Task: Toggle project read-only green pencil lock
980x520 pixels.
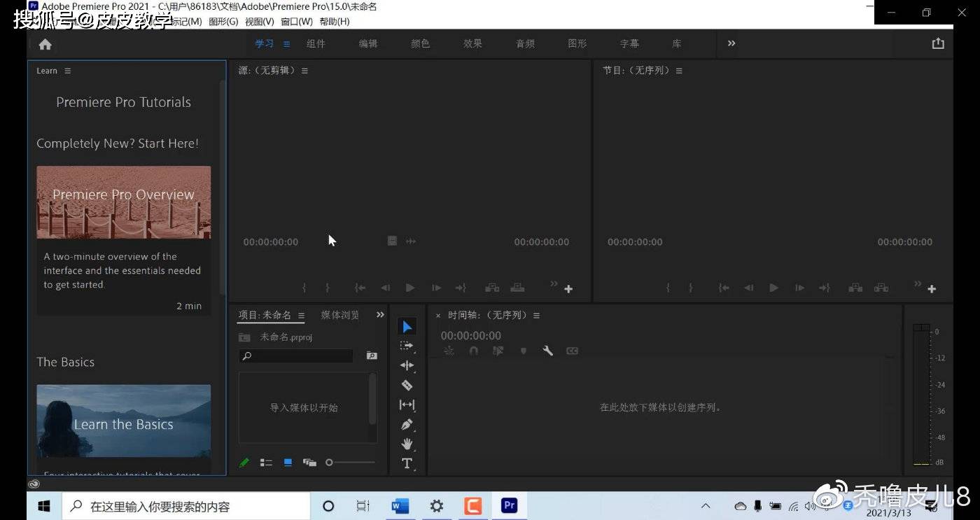Action: pos(244,463)
